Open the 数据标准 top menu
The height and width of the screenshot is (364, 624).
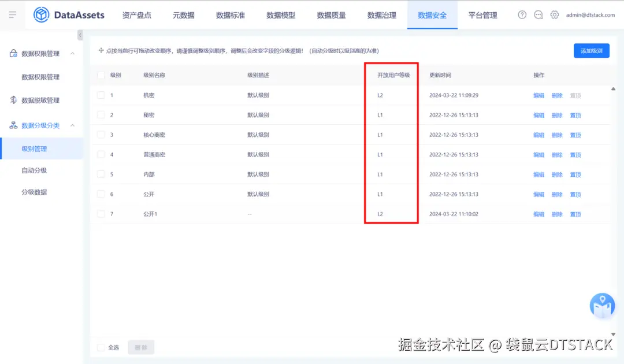tap(231, 15)
